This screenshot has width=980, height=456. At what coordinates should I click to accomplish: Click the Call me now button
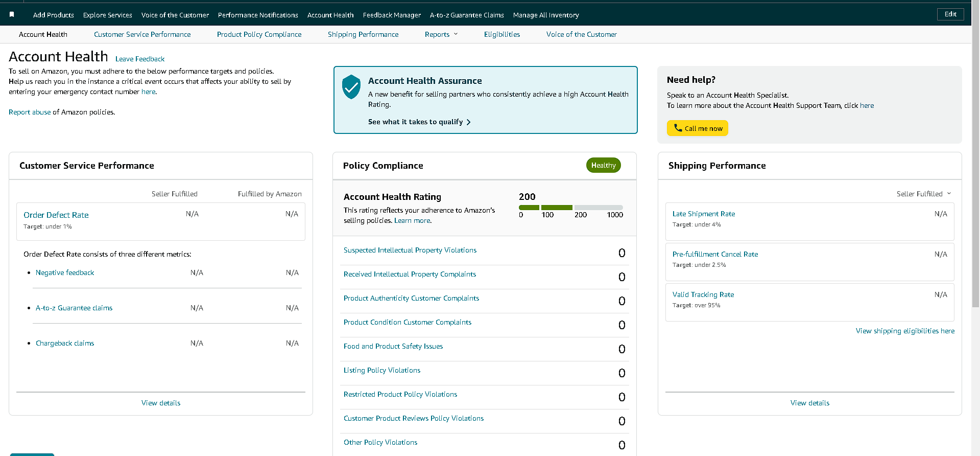click(698, 128)
